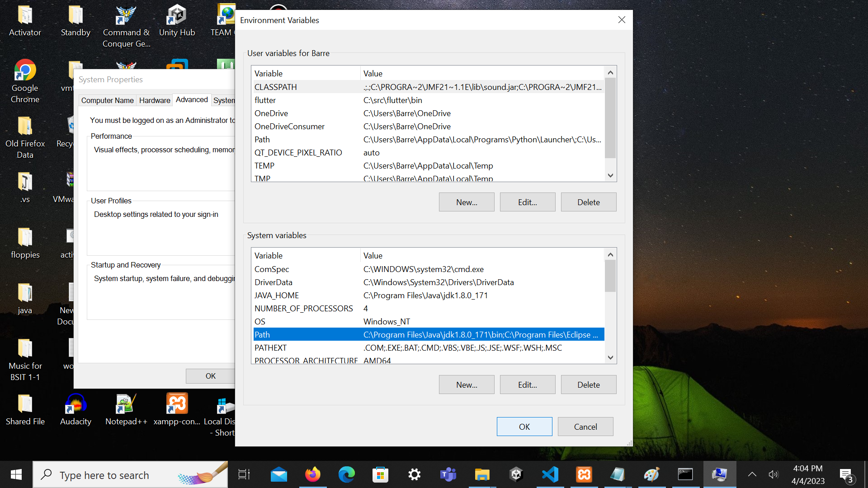Click system variables list scroll-down arrow
The width and height of the screenshot is (868, 488).
(610, 357)
